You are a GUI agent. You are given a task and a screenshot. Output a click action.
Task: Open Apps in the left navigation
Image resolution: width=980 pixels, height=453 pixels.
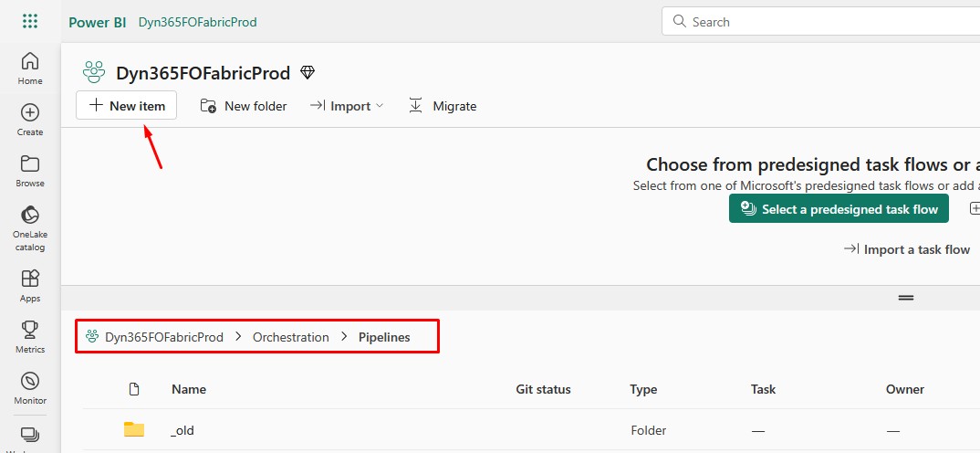coord(30,286)
